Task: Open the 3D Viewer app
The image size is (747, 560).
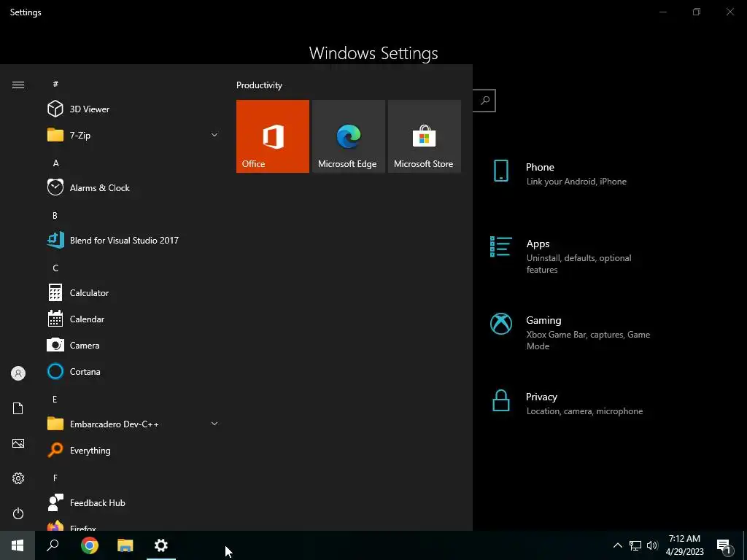Action: [x=133, y=109]
